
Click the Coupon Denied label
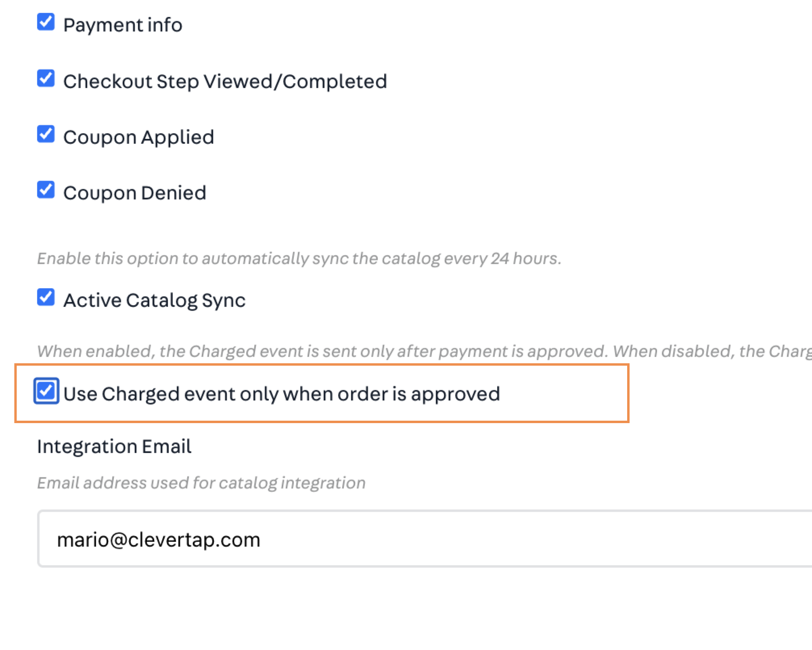(135, 193)
